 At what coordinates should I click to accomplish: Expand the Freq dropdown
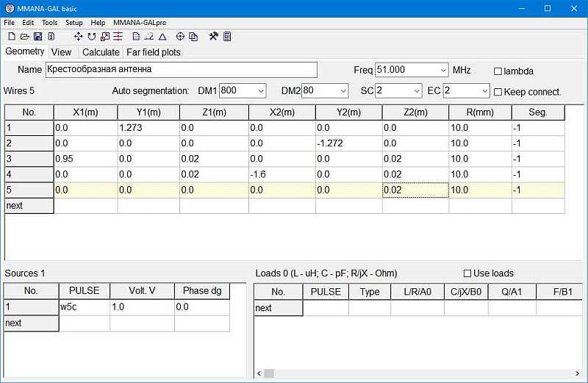(x=443, y=70)
